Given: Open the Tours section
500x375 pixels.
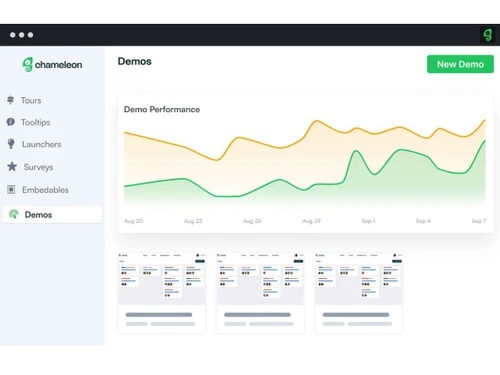Looking at the screenshot, I should [x=31, y=100].
